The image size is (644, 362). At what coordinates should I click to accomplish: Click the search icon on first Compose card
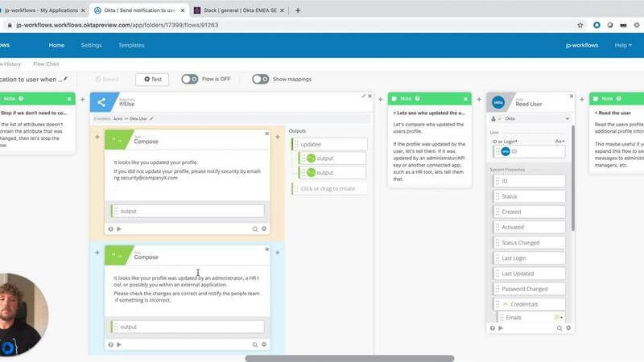[254, 228]
